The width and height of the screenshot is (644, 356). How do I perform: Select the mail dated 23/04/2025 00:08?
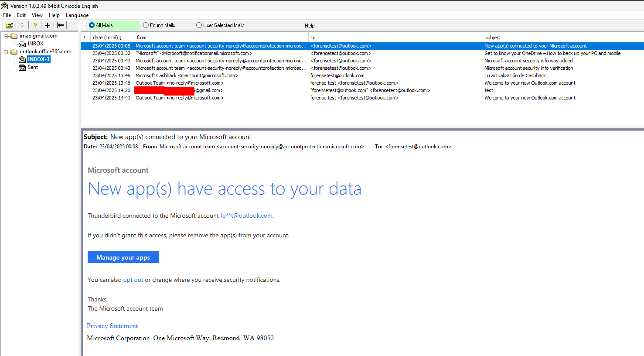point(362,46)
